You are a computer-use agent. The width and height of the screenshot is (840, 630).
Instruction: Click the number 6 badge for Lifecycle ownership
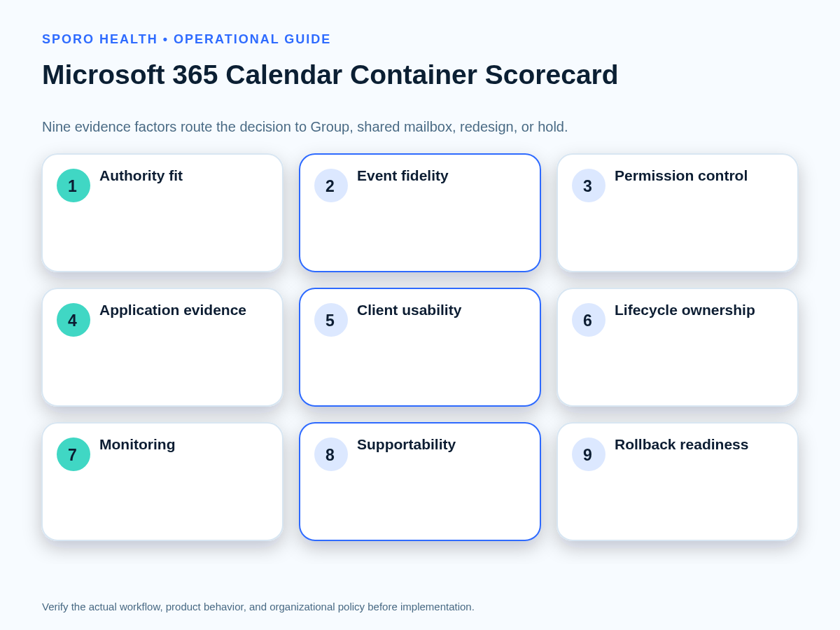589,320
